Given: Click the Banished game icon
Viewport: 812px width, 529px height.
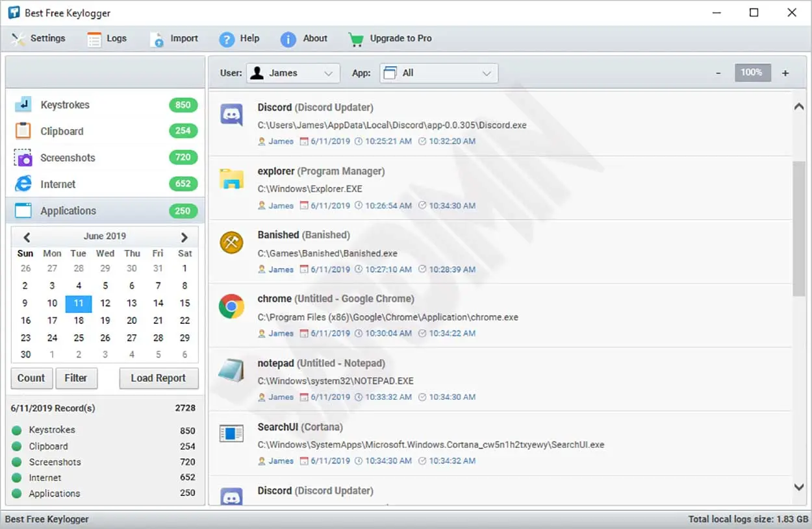Looking at the screenshot, I should [x=231, y=243].
